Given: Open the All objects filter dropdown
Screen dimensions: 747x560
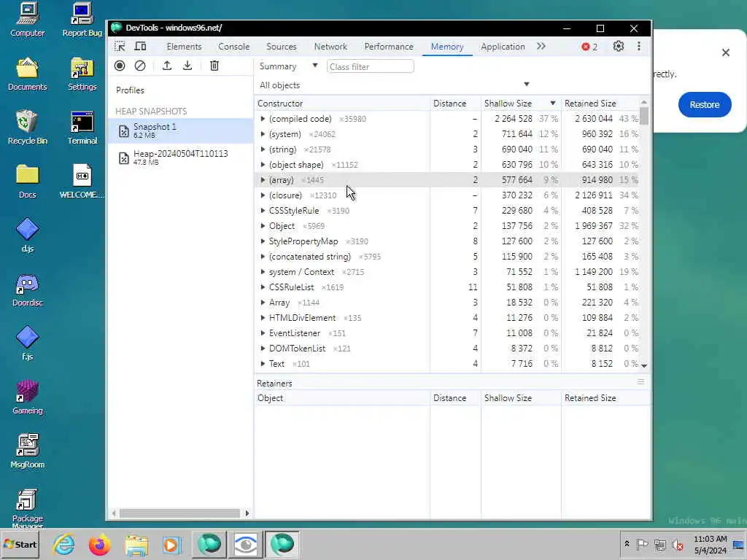Looking at the screenshot, I should coord(395,85).
